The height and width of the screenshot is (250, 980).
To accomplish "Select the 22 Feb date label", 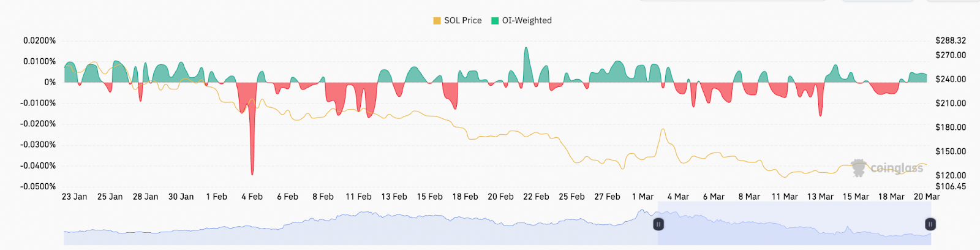I will pyautogui.click(x=536, y=197).
